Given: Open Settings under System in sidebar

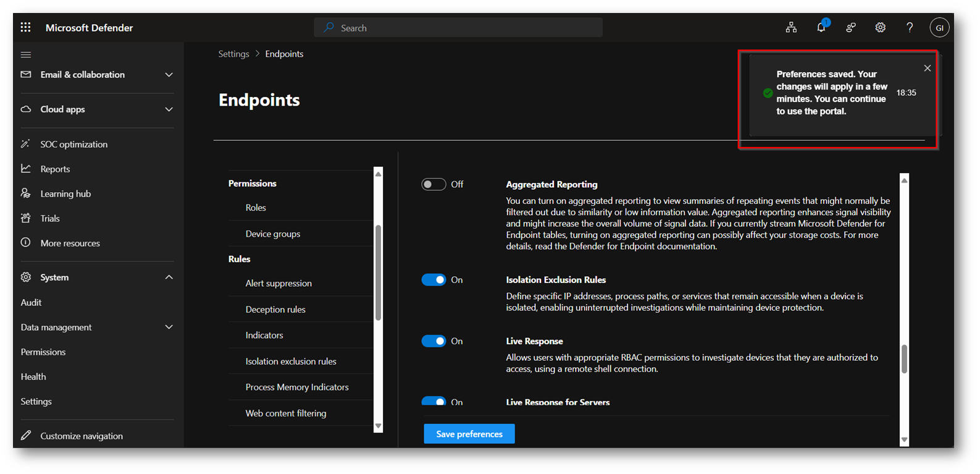Looking at the screenshot, I should coord(36,401).
